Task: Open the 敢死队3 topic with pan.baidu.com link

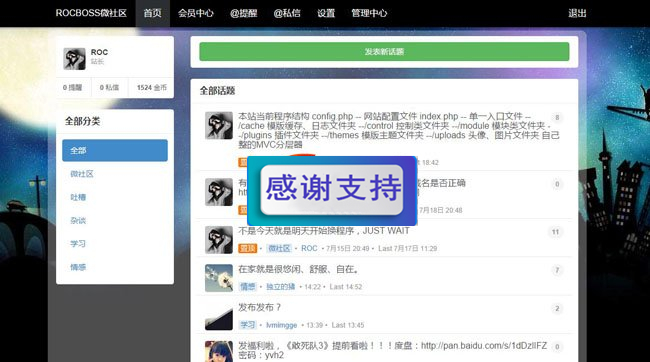Action: pos(393,350)
